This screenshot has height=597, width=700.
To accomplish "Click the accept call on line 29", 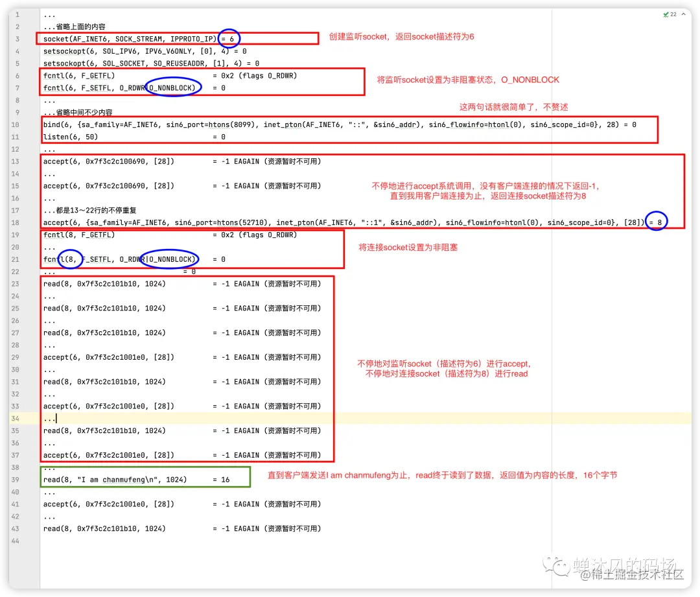I will coord(181,357).
